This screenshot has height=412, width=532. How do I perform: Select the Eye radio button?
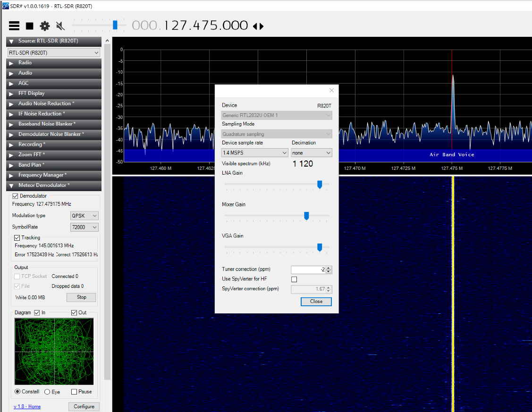click(47, 392)
